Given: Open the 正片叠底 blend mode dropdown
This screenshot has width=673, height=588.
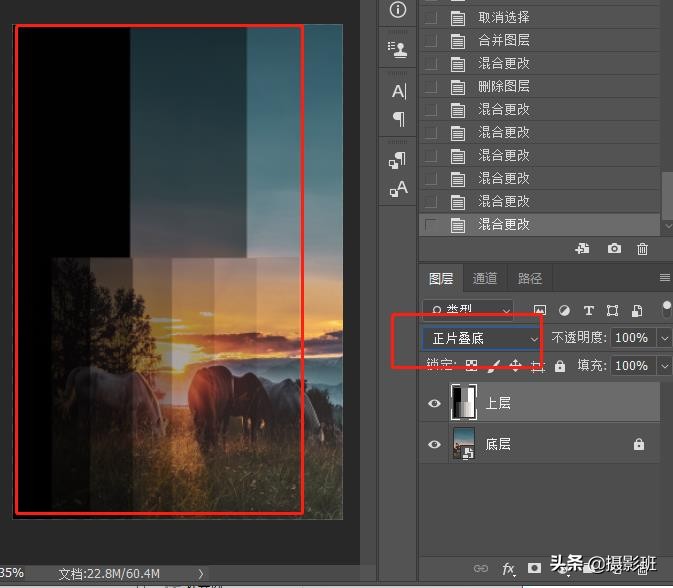Looking at the screenshot, I should coord(482,339).
